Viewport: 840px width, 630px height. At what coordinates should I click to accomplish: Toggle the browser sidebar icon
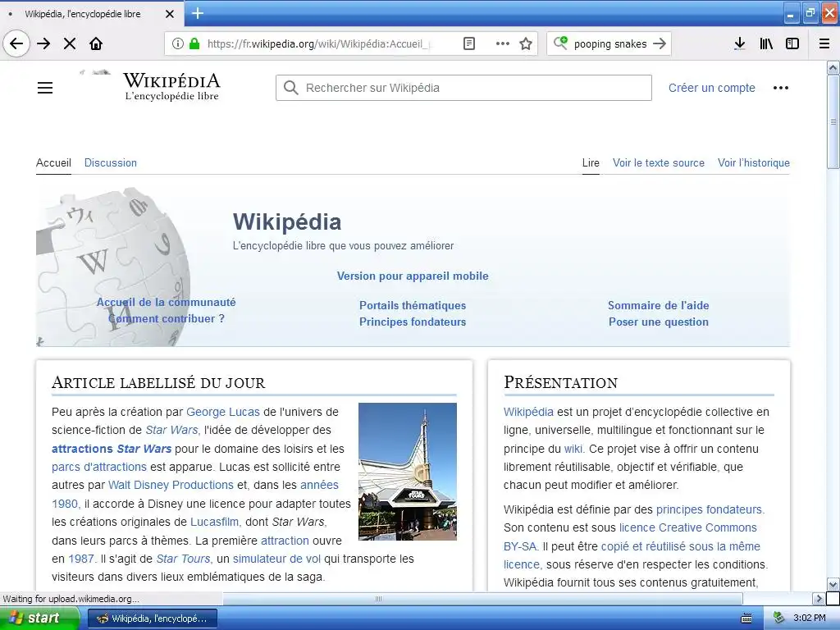pos(792,43)
